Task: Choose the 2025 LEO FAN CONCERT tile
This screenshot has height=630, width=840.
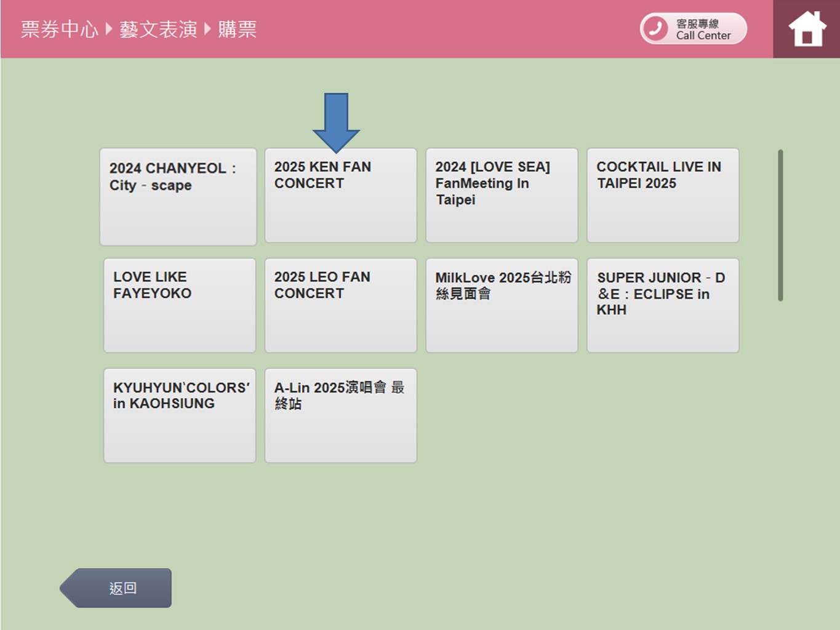Action: point(341,306)
